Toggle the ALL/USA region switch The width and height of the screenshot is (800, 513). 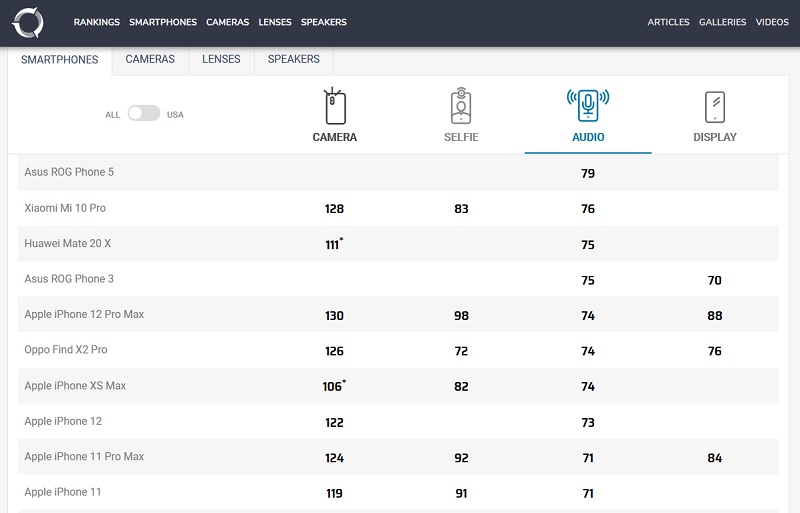(x=144, y=113)
